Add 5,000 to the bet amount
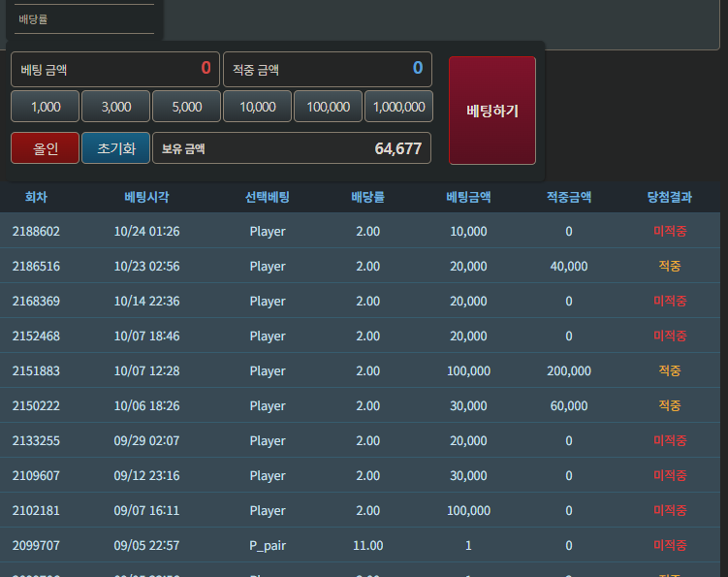728x577 pixels. pyautogui.click(x=187, y=107)
